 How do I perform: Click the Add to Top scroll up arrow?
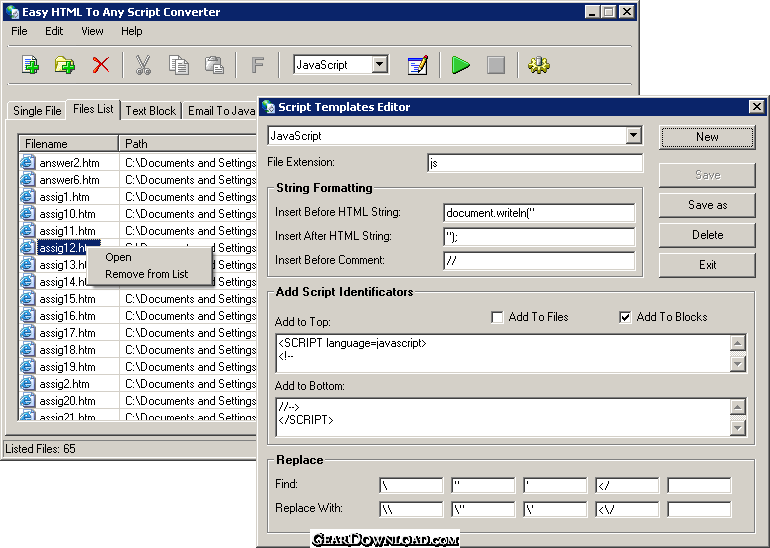point(738,342)
